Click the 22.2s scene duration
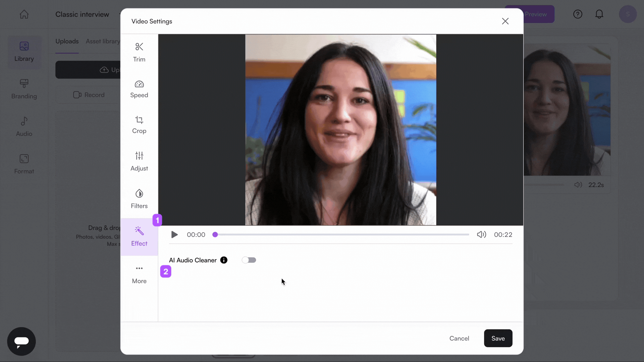The height and width of the screenshot is (362, 644). tap(596, 185)
